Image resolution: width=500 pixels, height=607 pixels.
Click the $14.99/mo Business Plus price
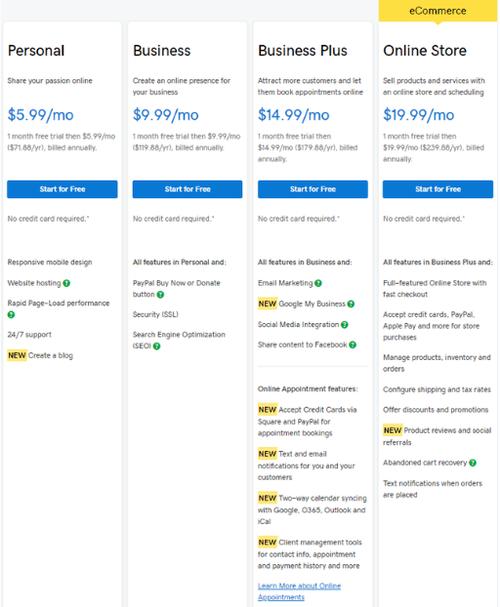click(294, 115)
